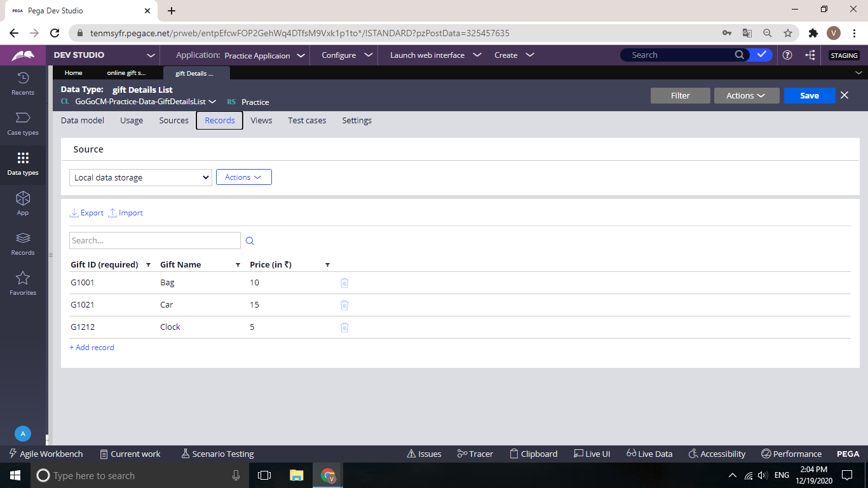The image size is (868, 488).
Task: Open Current work in footer
Action: (x=130, y=454)
